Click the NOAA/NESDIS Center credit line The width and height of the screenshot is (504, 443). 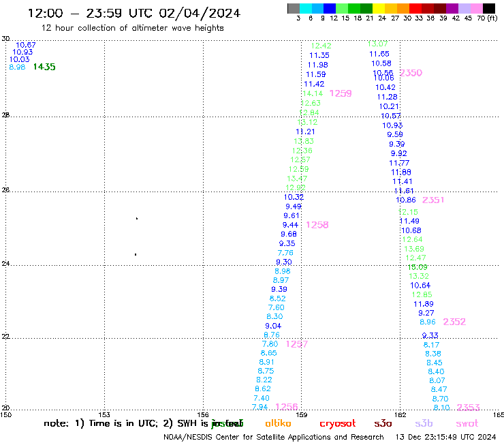pyautogui.click(x=274, y=438)
